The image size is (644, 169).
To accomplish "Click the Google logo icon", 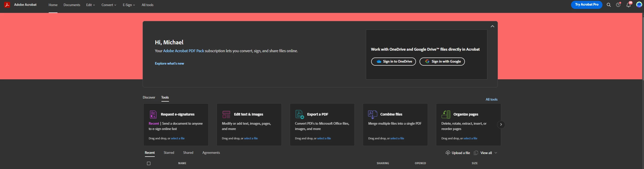I will click(x=427, y=62).
